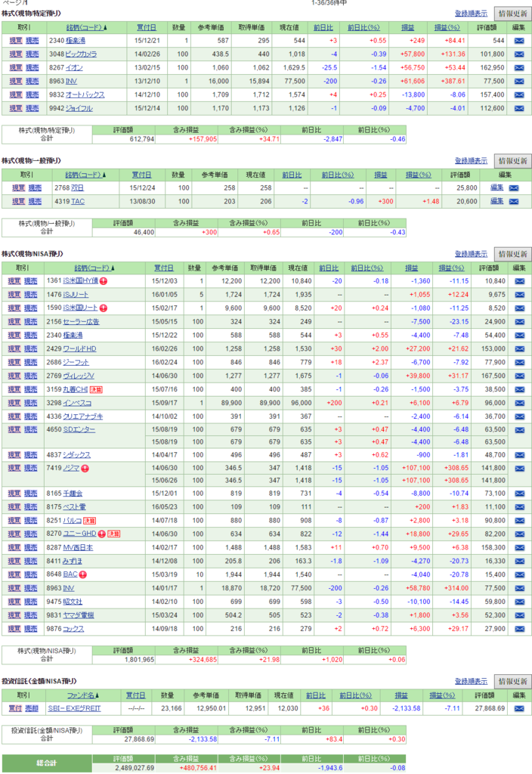Select grand total value 2,489,027.69
This screenshot has height=774, width=532.
(x=135, y=768)
